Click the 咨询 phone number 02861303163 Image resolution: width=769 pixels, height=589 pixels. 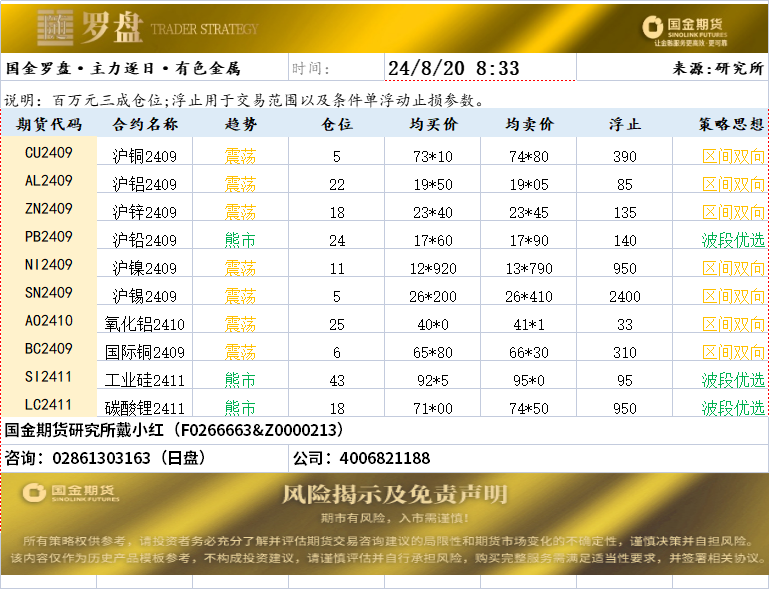[x=101, y=458]
